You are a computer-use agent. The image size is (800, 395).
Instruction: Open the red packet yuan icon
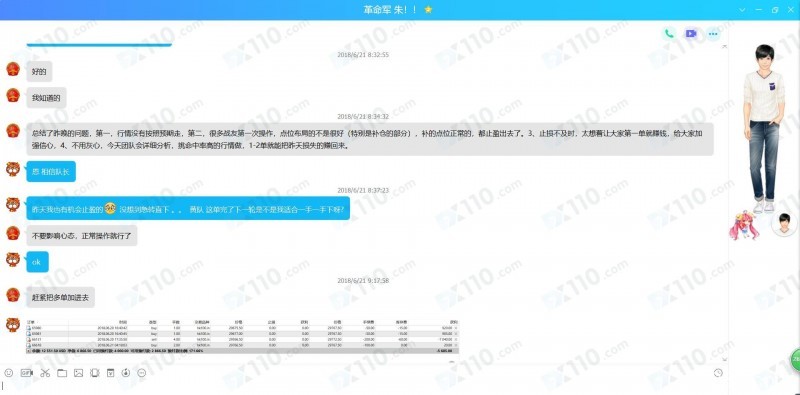(x=110, y=373)
